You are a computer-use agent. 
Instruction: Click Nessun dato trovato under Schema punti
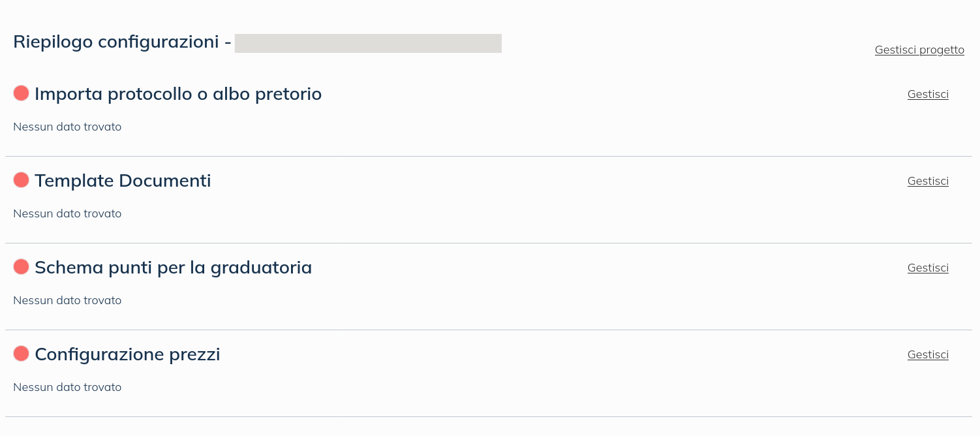click(x=67, y=300)
